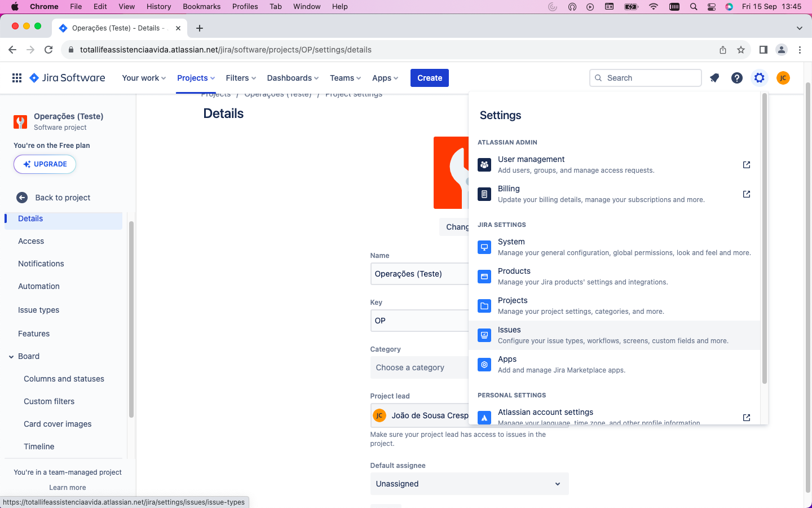
Task: Collapse the Board section in the sidebar
Action: click(x=10, y=356)
